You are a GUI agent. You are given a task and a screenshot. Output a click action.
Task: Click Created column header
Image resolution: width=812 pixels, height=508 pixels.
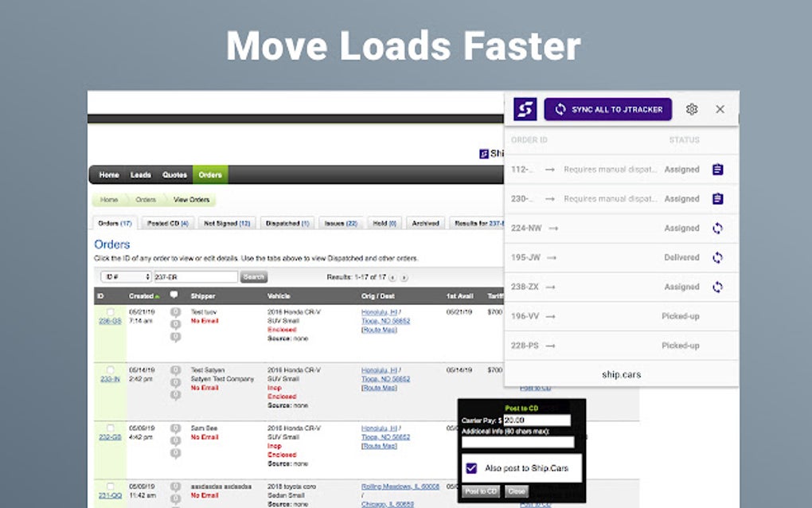tap(141, 296)
